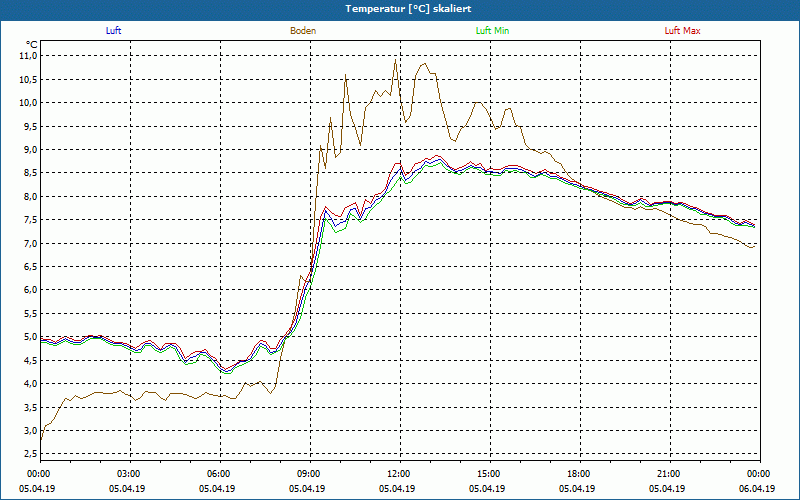Click the 10,0 y-axis value

click(29, 103)
